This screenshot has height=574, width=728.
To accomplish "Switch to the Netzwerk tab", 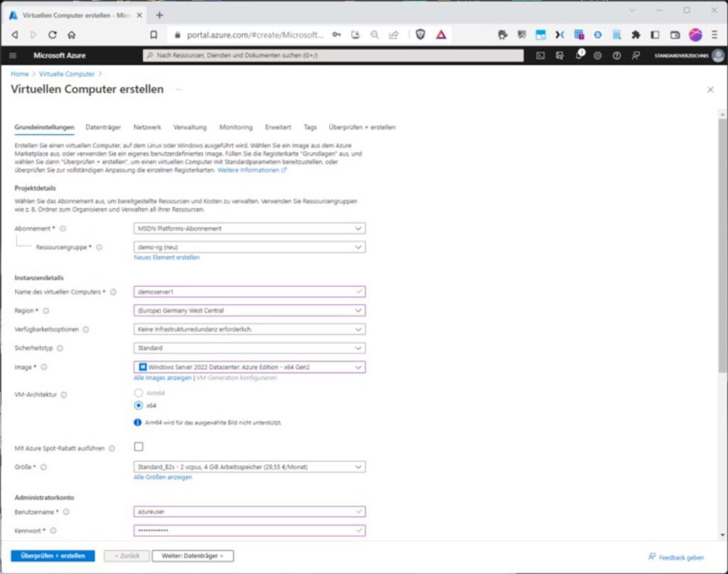I will point(147,127).
